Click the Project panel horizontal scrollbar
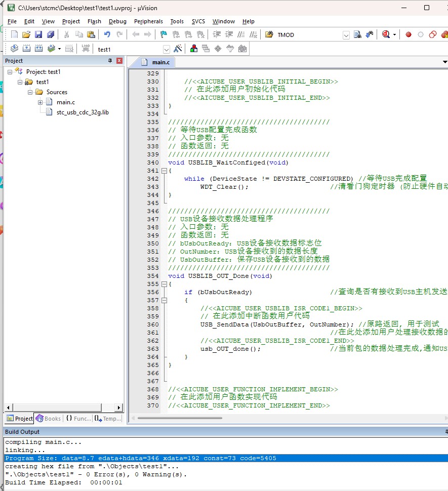Viewport: 448px width, 491px height. click(x=63, y=407)
